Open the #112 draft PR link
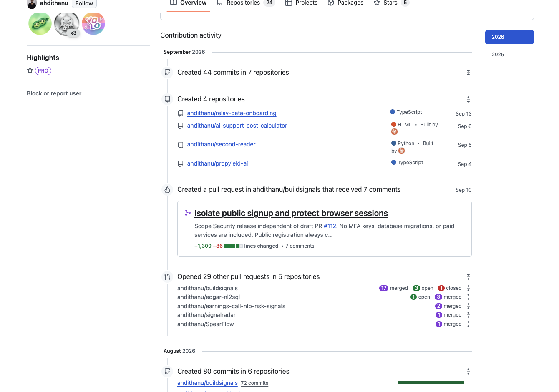Screen dimensions: 559x392 coord(330,226)
